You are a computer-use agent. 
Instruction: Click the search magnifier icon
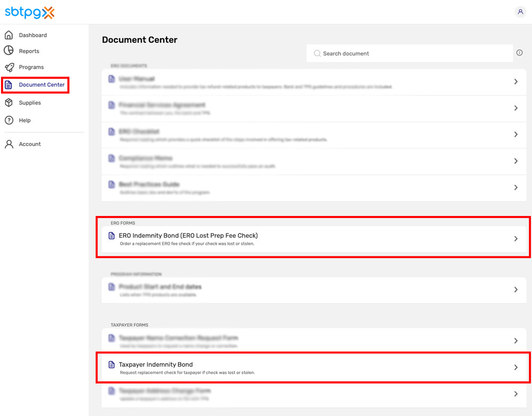pyautogui.click(x=317, y=54)
